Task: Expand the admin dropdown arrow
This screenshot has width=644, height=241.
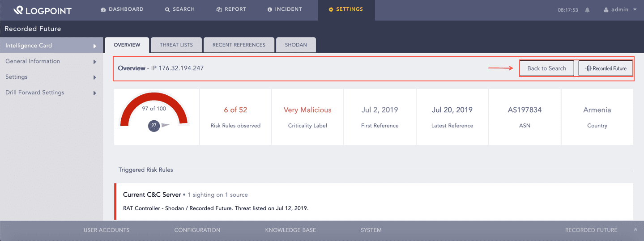Action: 635,10
